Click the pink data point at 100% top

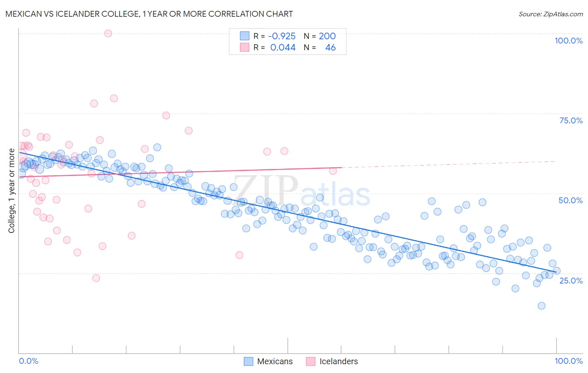coord(108,33)
